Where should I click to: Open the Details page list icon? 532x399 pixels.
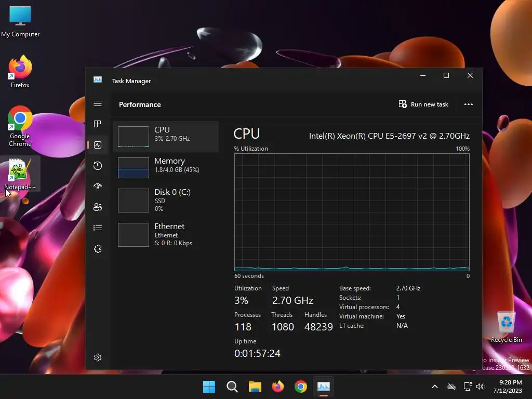click(x=98, y=228)
